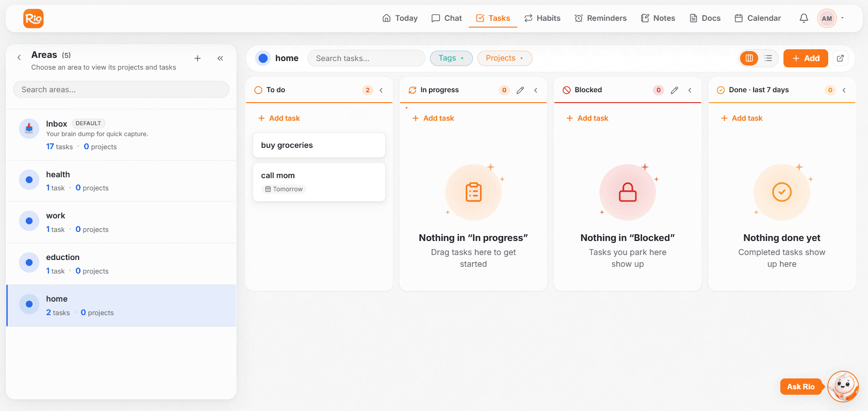868x411 pixels.
Task: Open the call mom task card
Action: (319, 182)
